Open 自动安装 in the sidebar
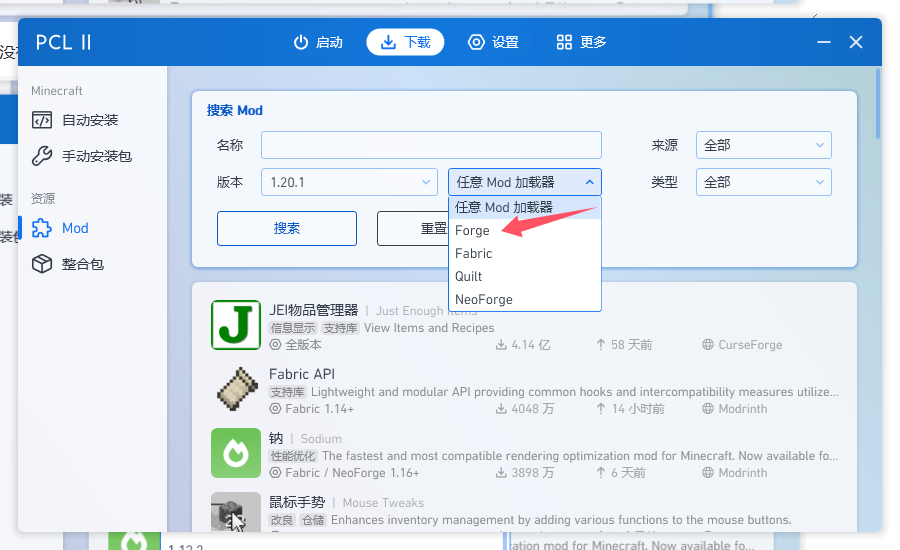The width and height of the screenshot is (900, 550). pos(90,120)
